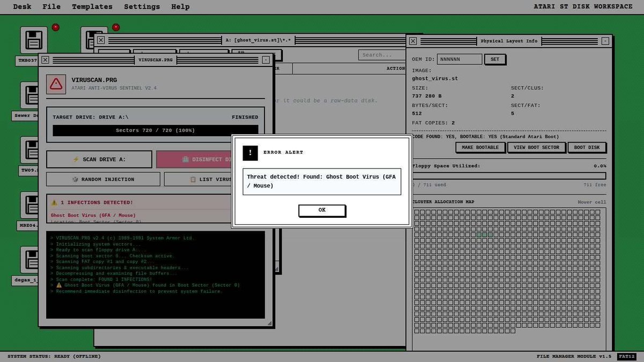Click the red dot beside the second floppy icon
This screenshot has width=644, height=362.
tap(116, 27)
